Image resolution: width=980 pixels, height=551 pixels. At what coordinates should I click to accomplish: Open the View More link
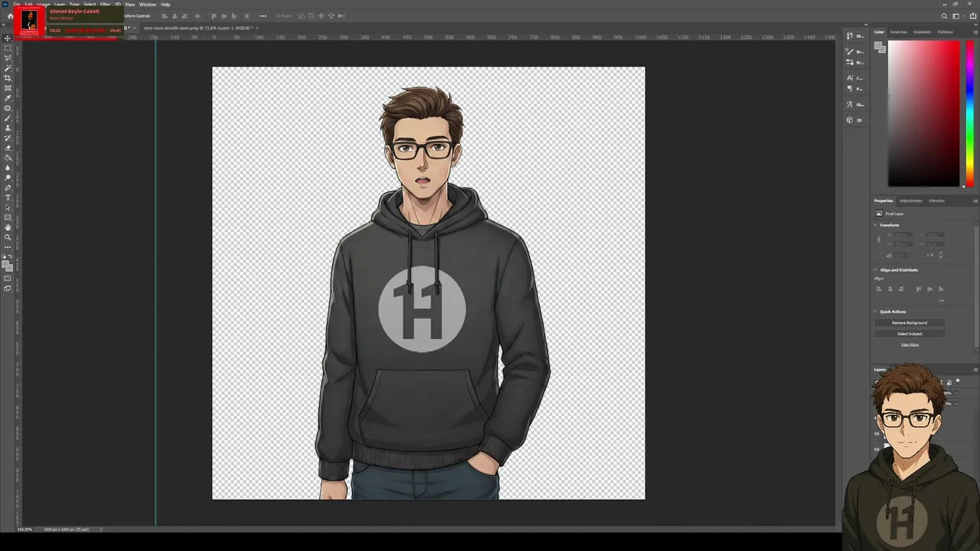tap(910, 345)
